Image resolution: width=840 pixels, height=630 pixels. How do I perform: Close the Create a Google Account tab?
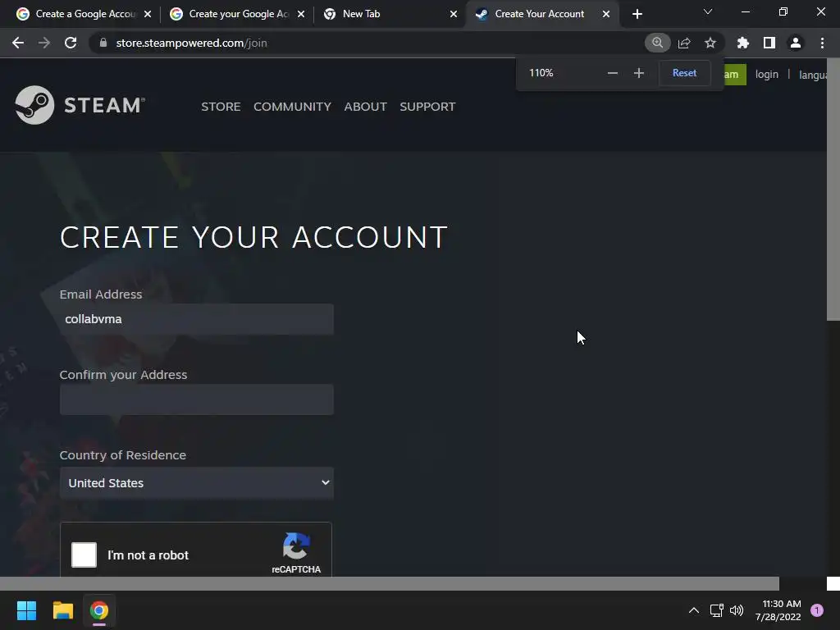tap(148, 14)
